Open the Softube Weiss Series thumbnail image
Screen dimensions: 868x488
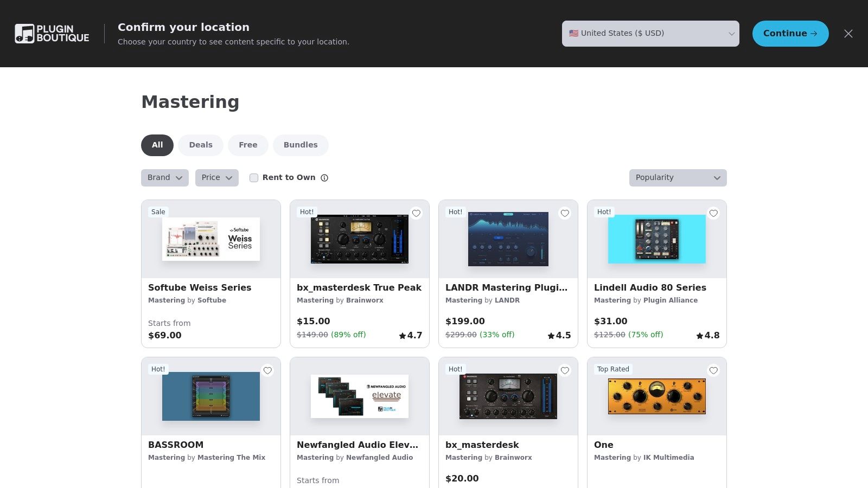(211, 239)
